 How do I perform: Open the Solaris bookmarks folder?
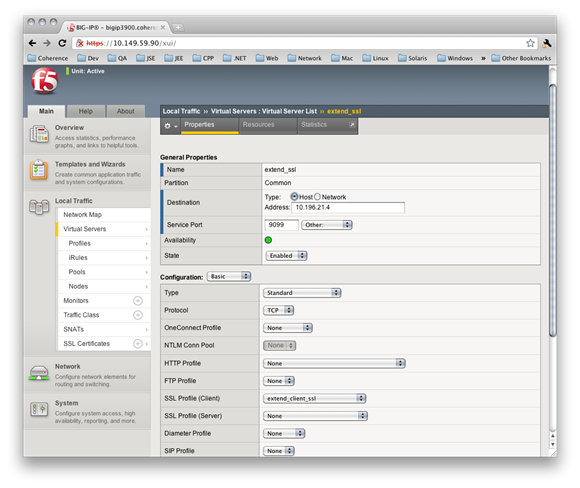click(x=412, y=58)
